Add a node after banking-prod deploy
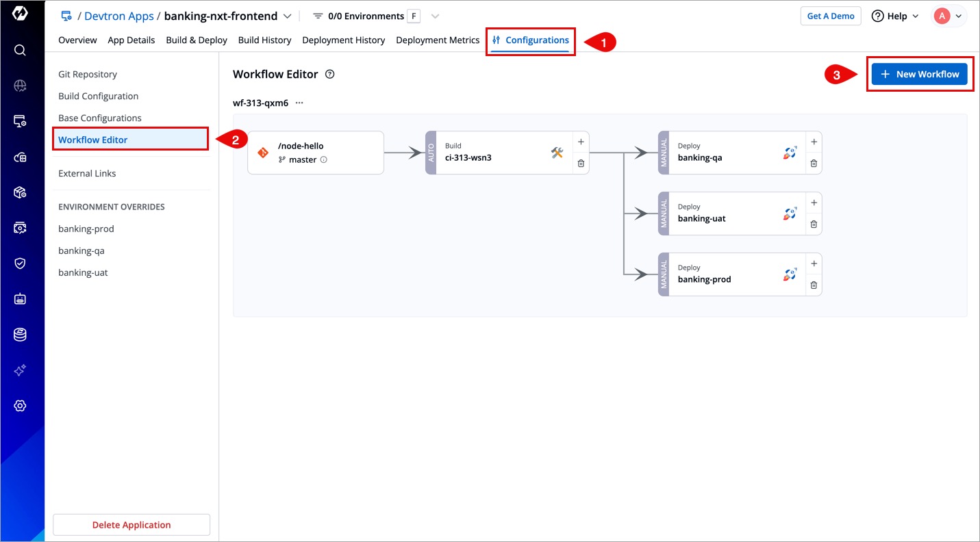The image size is (980, 542). click(x=814, y=263)
